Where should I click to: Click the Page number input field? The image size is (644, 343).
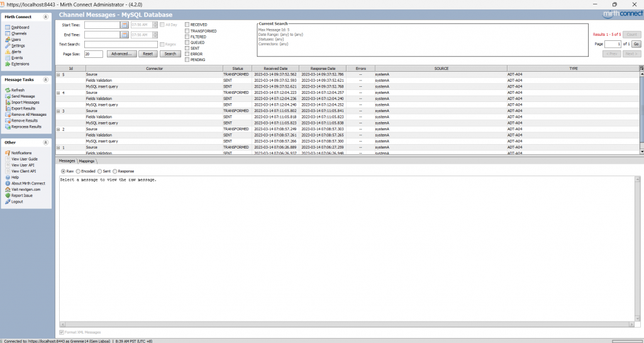(x=613, y=44)
